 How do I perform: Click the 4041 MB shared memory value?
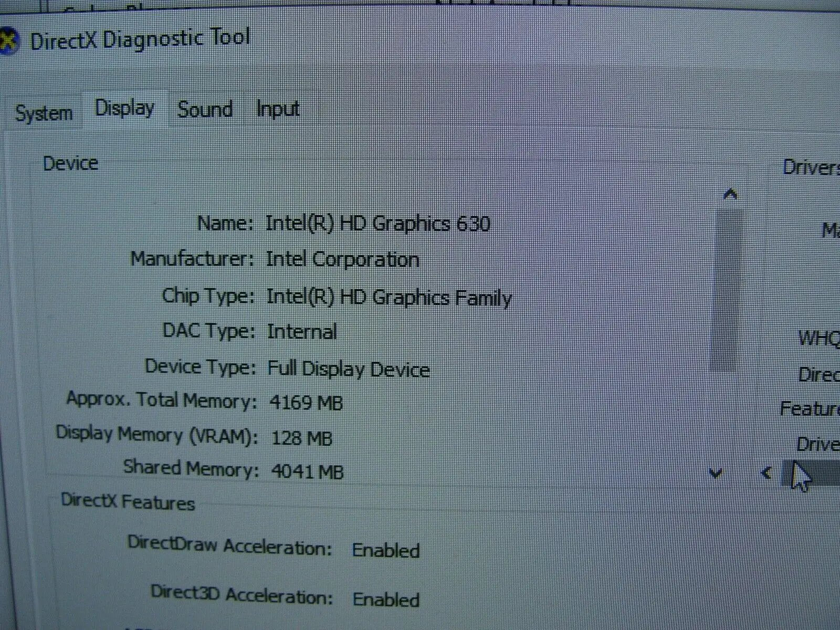click(x=307, y=471)
